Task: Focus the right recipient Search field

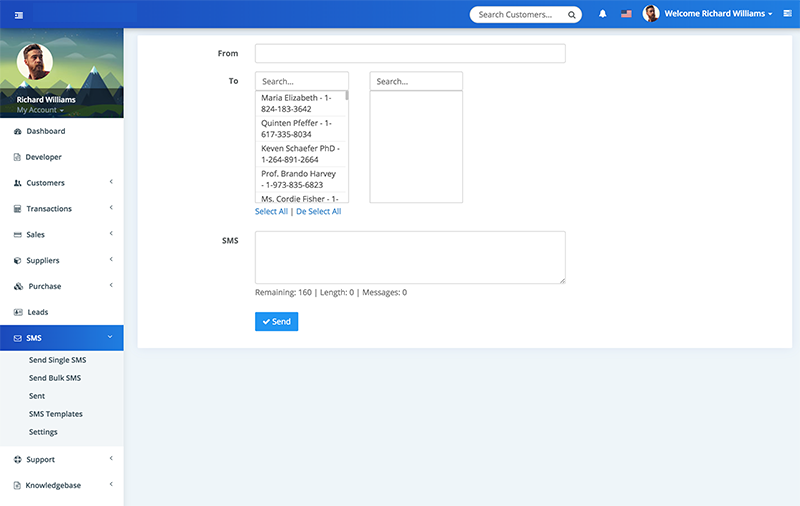Action: tap(416, 81)
